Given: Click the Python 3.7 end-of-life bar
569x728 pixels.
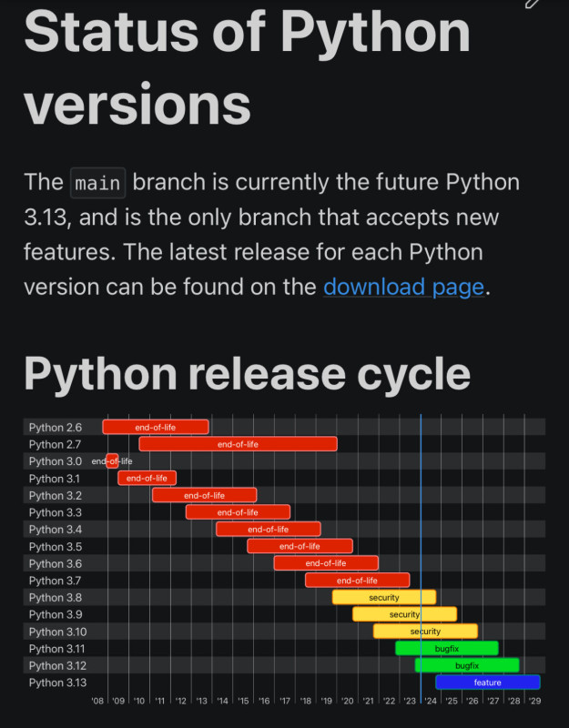Looking at the screenshot, I should coord(357,581).
